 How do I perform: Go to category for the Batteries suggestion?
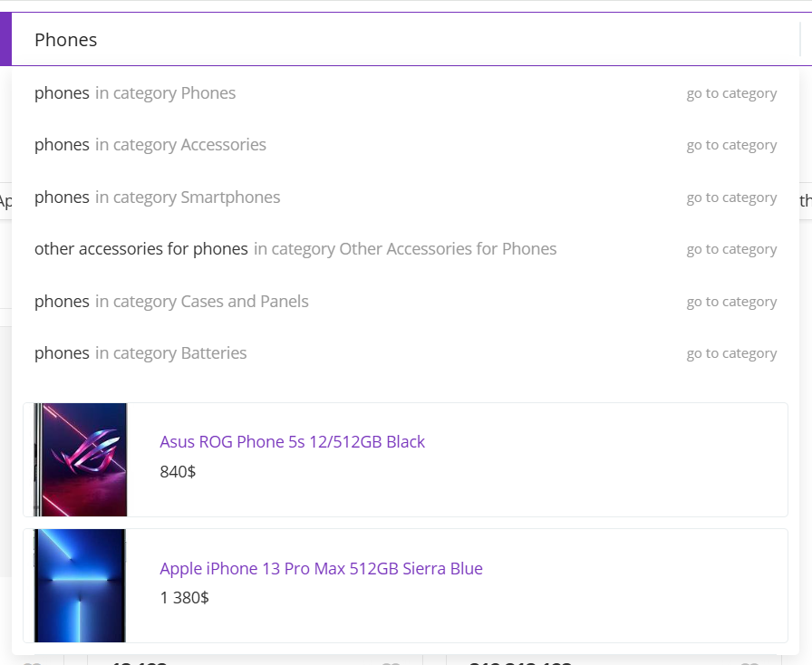pyautogui.click(x=731, y=353)
